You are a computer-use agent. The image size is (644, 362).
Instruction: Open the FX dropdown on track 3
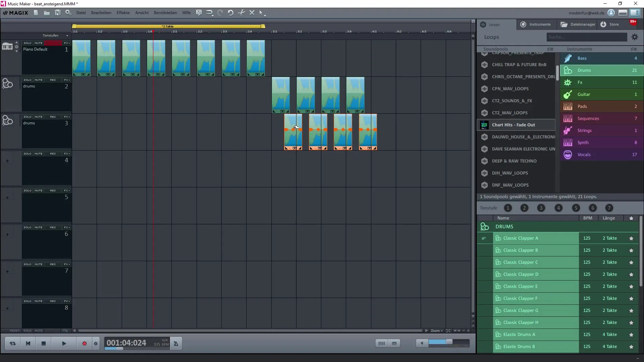point(67,117)
